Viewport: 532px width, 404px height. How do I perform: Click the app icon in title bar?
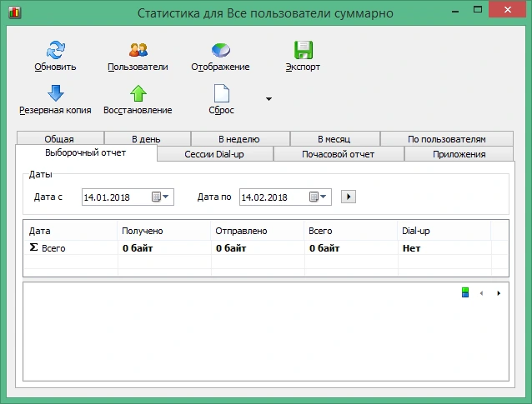click(x=14, y=12)
